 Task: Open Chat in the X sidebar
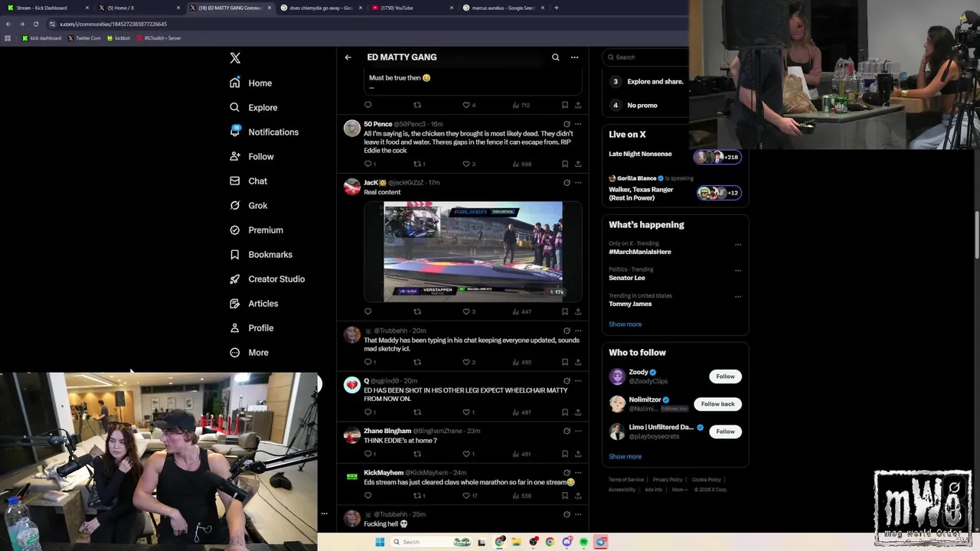pyautogui.click(x=248, y=181)
